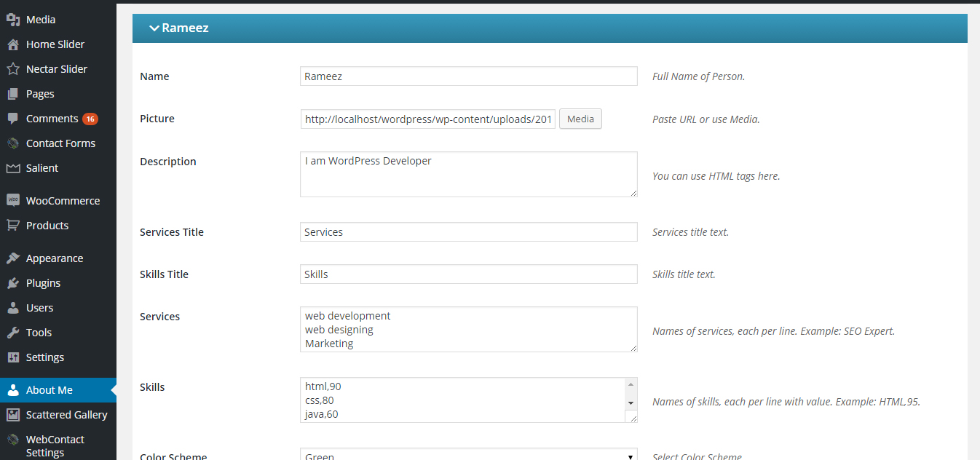
Task: Click the Description field label
Action: (x=168, y=162)
